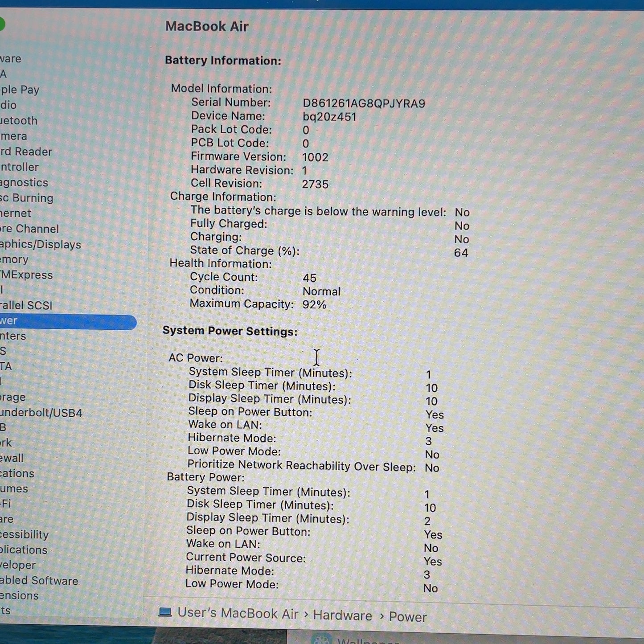Select Audio in the sidebar
644x644 pixels.
pos(8,105)
